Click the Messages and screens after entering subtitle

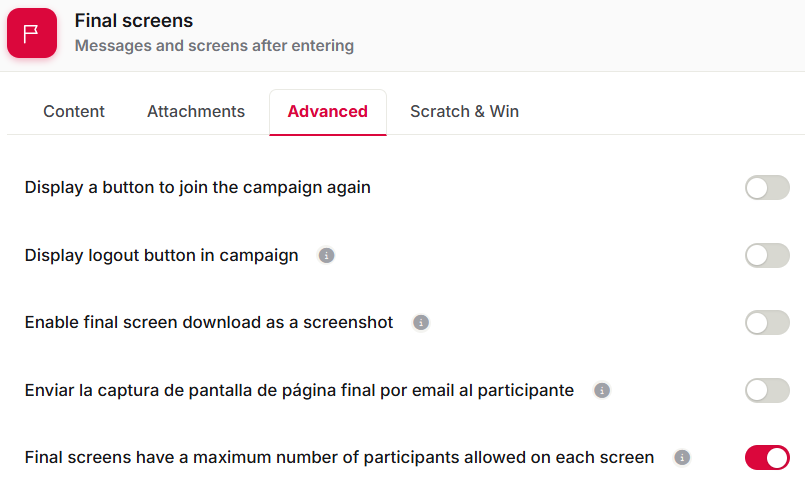point(215,46)
